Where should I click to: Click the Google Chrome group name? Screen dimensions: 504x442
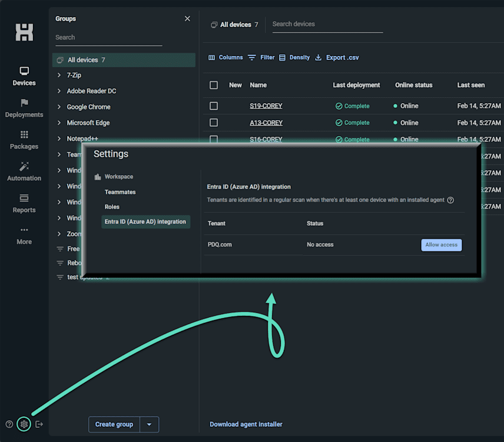(x=89, y=107)
